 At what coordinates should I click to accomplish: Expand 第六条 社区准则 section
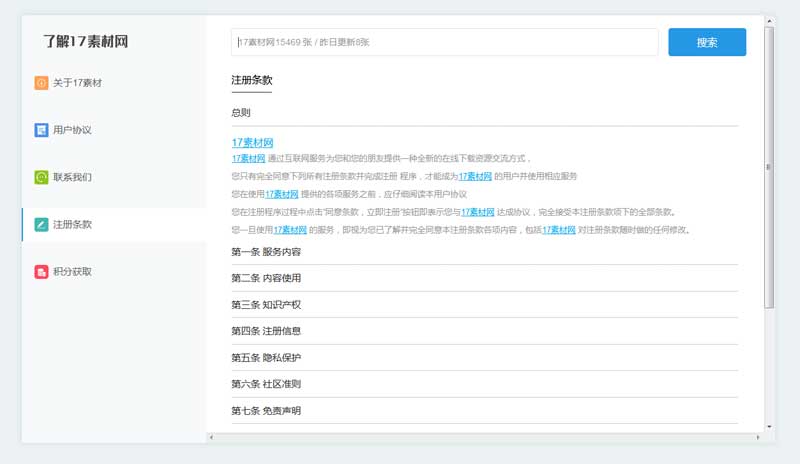click(x=266, y=384)
